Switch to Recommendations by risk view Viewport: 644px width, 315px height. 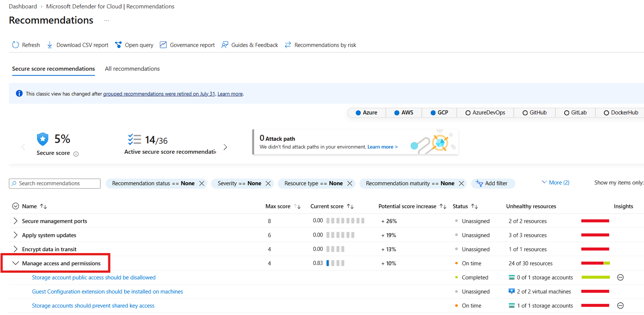(320, 45)
